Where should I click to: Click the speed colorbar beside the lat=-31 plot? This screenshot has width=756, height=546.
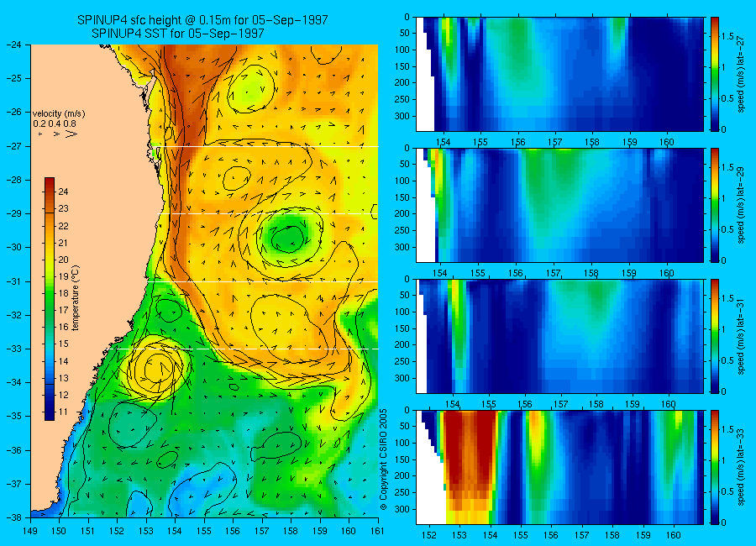coord(715,336)
